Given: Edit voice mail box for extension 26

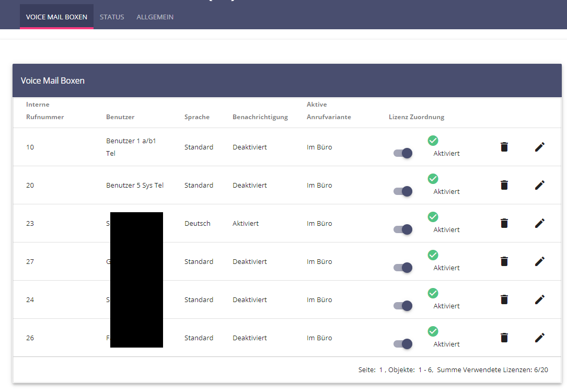Looking at the screenshot, I should [539, 338].
